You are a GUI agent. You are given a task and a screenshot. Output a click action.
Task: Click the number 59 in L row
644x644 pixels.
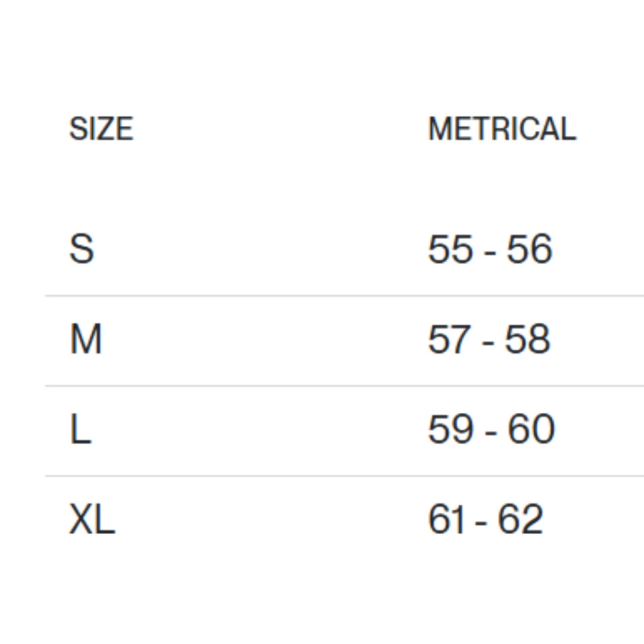pos(450,430)
